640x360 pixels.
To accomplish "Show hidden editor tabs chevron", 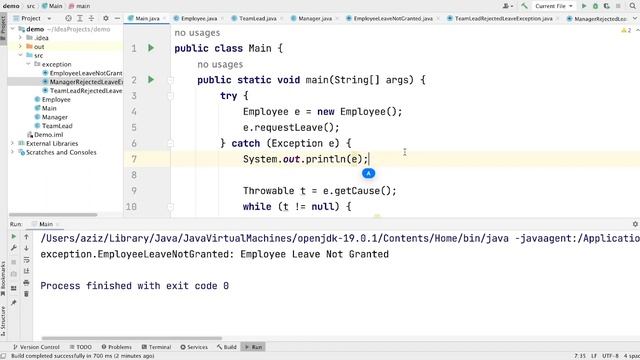I will tap(635, 18).
